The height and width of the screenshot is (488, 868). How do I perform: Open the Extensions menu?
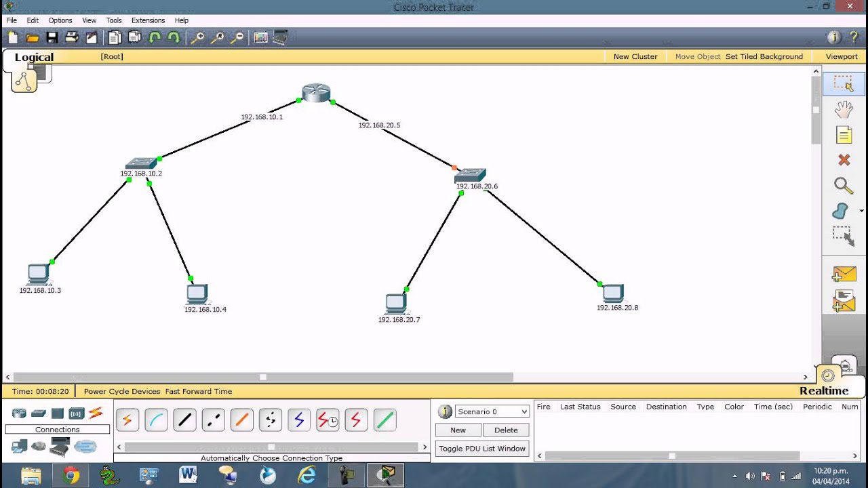148,20
